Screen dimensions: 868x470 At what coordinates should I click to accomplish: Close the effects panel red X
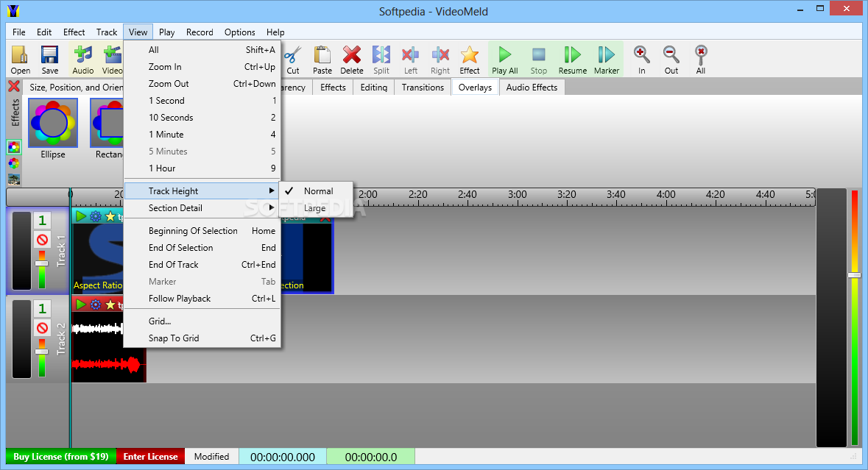pyautogui.click(x=14, y=86)
